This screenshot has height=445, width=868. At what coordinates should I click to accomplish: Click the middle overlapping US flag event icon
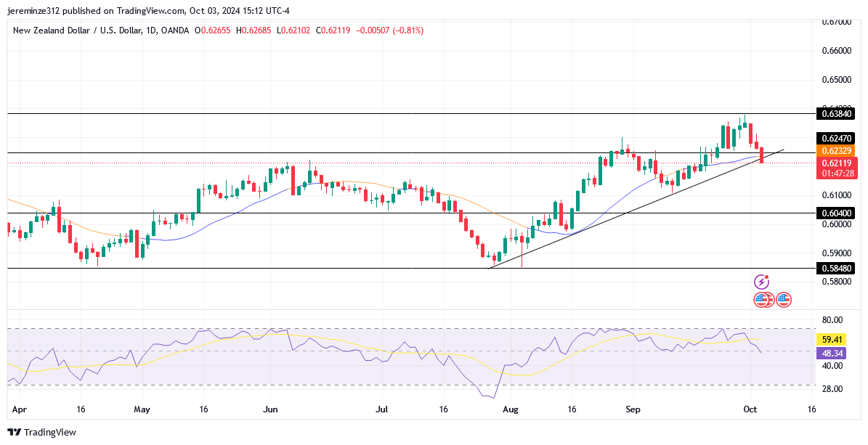770,300
